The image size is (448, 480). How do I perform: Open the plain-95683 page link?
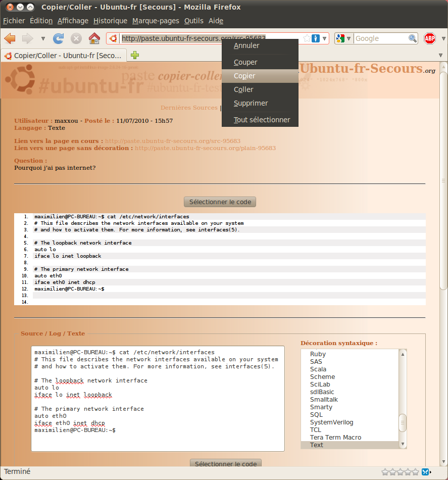click(x=205, y=148)
